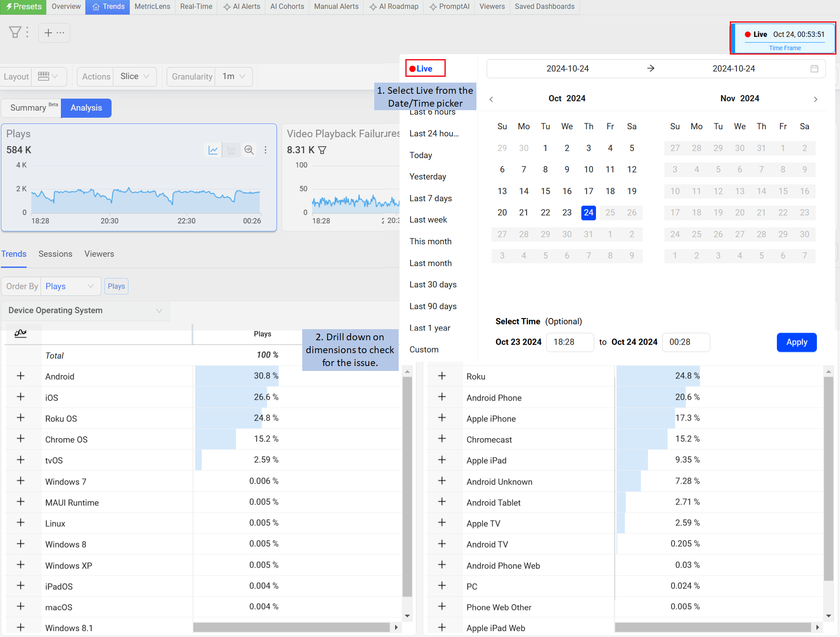Click the left table vertical scrollbar

coord(407,487)
